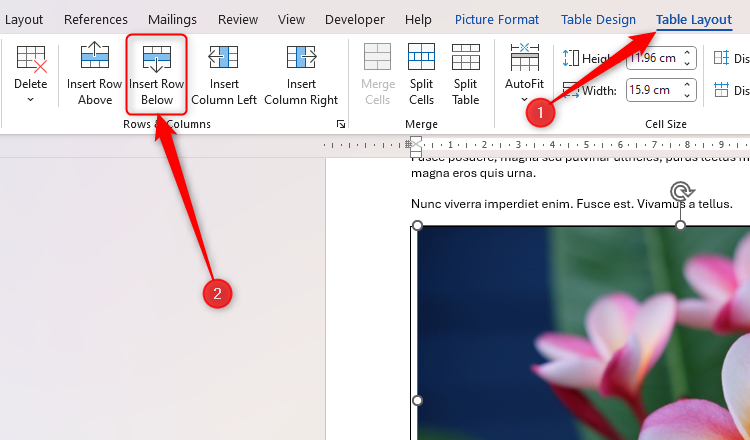Click the grayed Merge Cells icon
750x440 pixels.
click(x=378, y=60)
